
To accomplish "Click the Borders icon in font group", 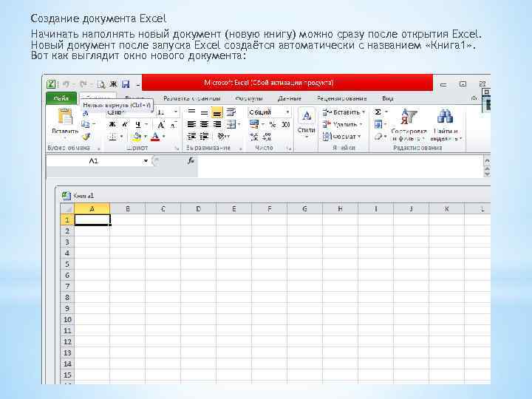I will click(112, 137).
